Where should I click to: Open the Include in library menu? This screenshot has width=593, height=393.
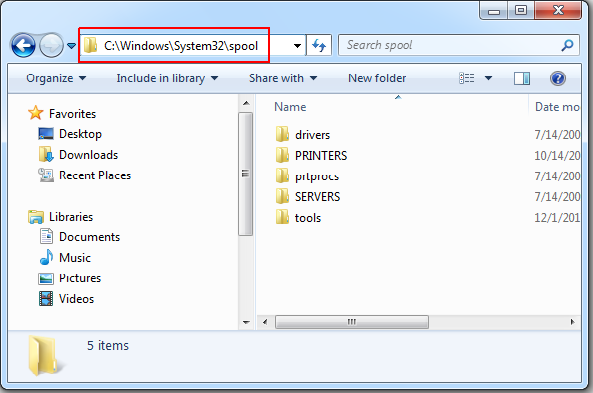pyautogui.click(x=167, y=78)
